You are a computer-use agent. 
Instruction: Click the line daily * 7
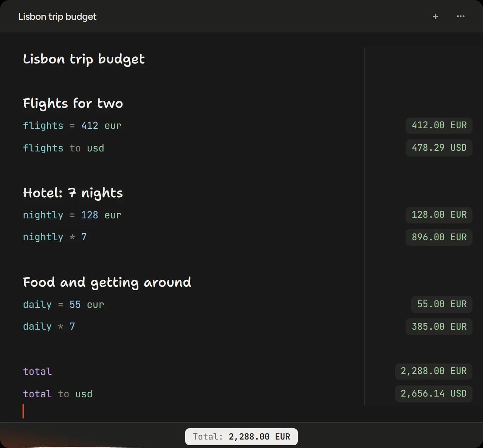tap(49, 326)
